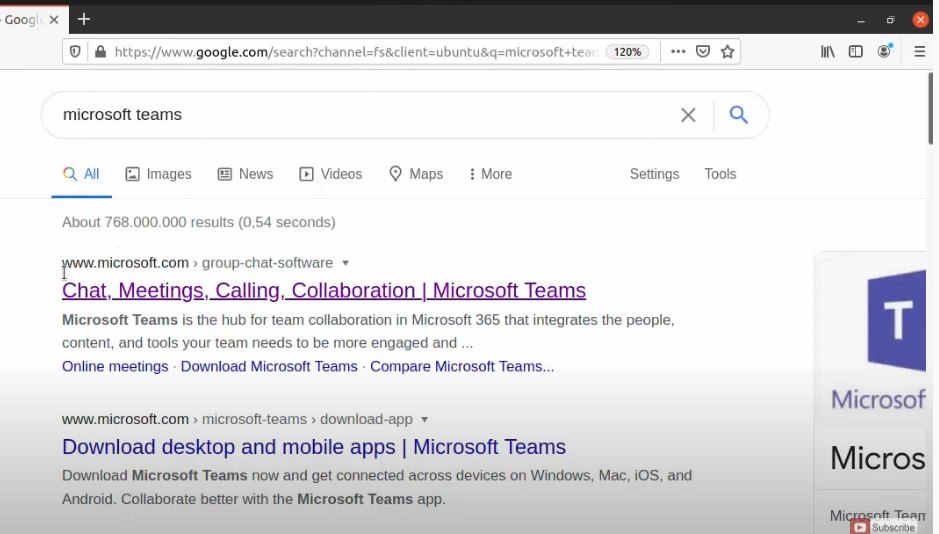This screenshot has height=534, width=939.
Task: Open the Firefox hamburger menu
Action: pyautogui.click(x=920, y=52)
